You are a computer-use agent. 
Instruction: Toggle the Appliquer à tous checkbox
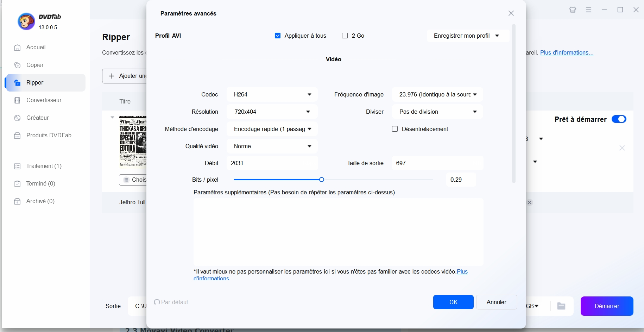(x=278, y=36)
